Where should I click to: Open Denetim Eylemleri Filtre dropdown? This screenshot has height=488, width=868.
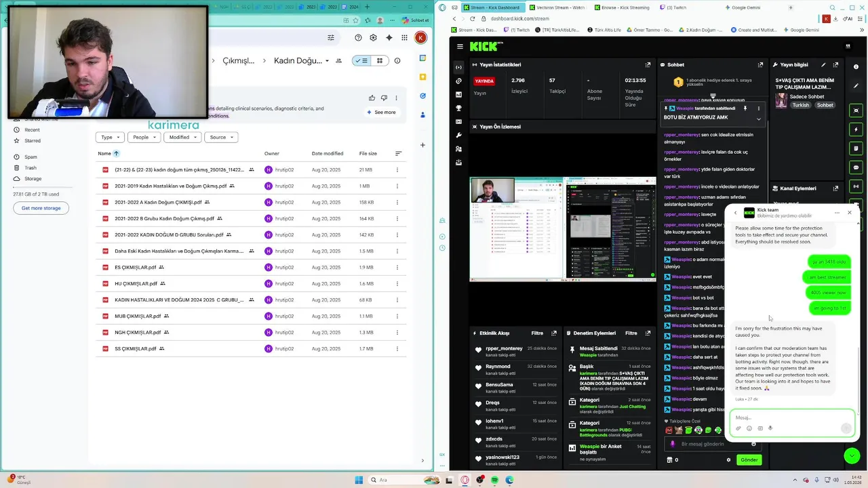(x=631, y=333)
